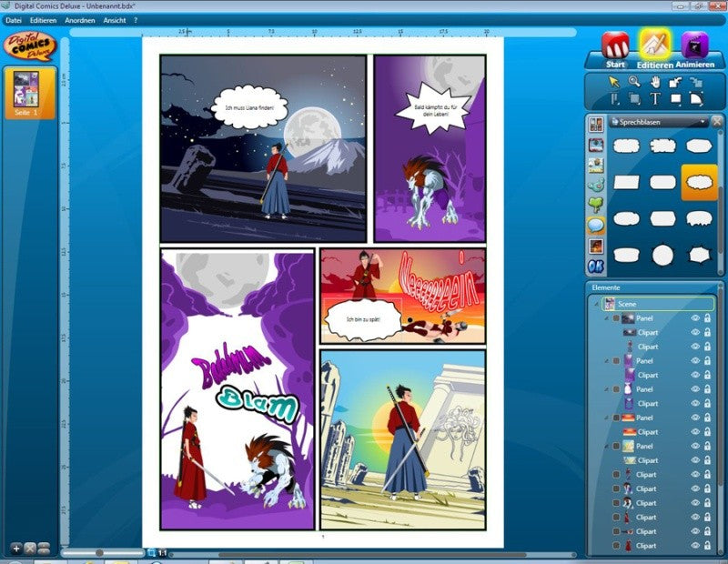Image resolution: width=728 pixels, height=564 pixels.
Task: Open the fiery picture effects category
Action: (x=596, y=246)
